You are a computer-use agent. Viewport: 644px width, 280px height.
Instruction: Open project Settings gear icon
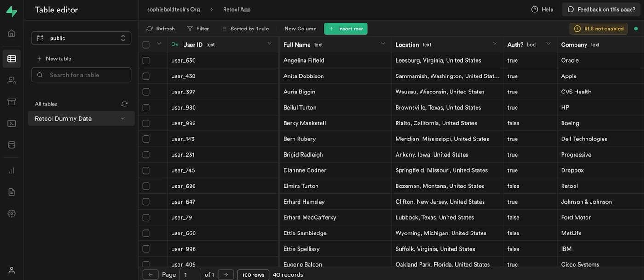[11, 214]
